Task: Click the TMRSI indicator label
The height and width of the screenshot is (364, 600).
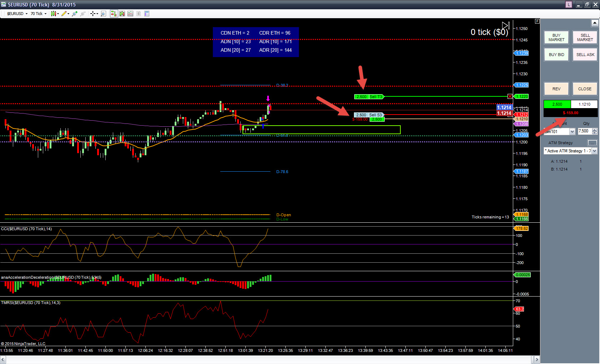Action: coord(31,303)
